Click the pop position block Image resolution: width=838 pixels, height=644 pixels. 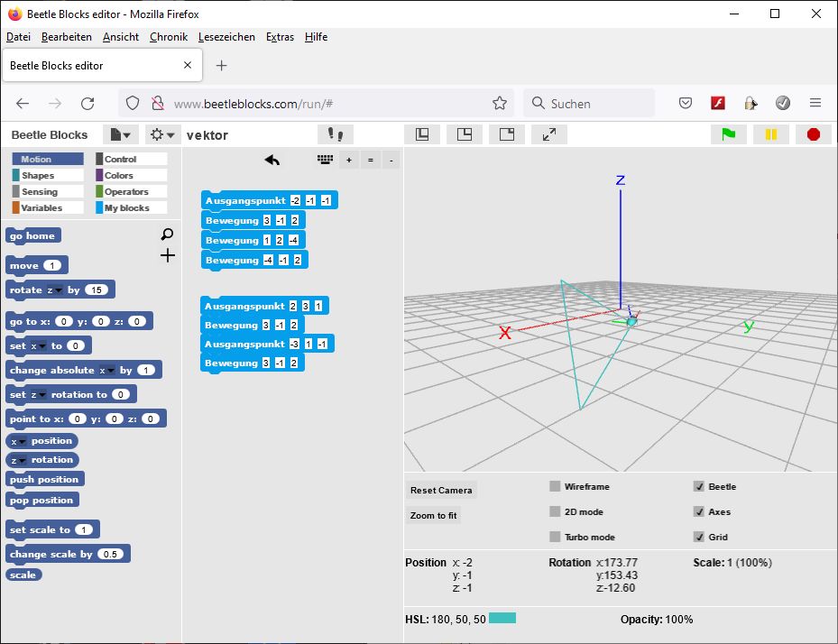click(41, 501)
